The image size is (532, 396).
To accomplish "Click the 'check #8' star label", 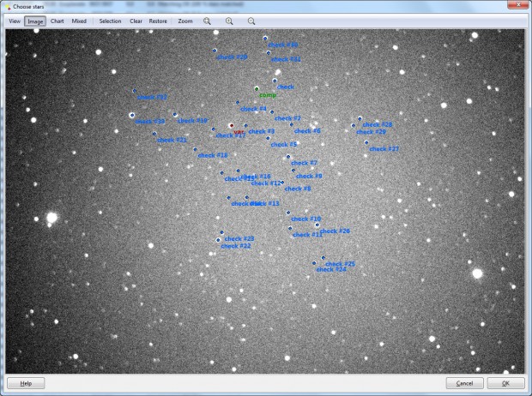I will 298,189.
